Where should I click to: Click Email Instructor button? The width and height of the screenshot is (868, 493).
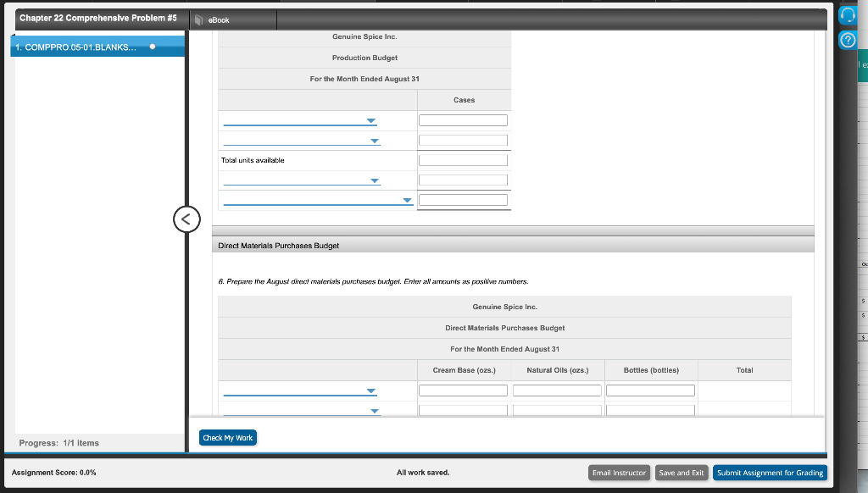[x=619, y=473]
